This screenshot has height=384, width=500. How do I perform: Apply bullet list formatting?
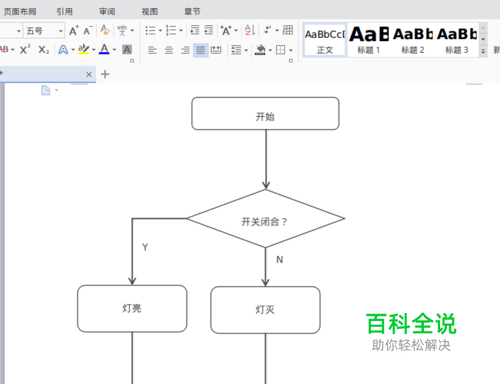point(150,30)
